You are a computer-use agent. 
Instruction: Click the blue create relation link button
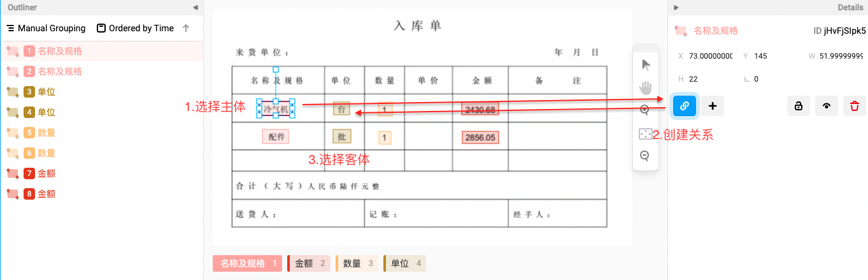(685, 106)
